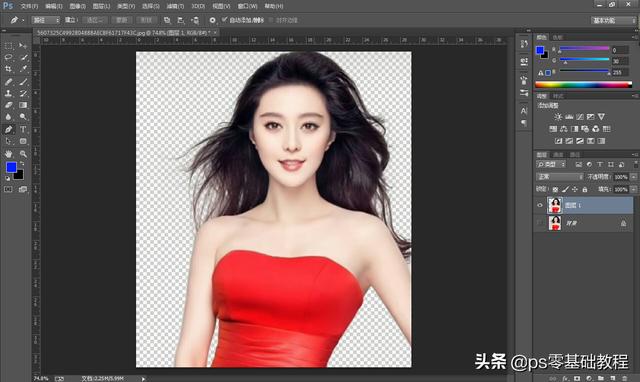Click the Add layer style fx icon
This screenshot has width=640, height=382.
[x=565, y=378]
